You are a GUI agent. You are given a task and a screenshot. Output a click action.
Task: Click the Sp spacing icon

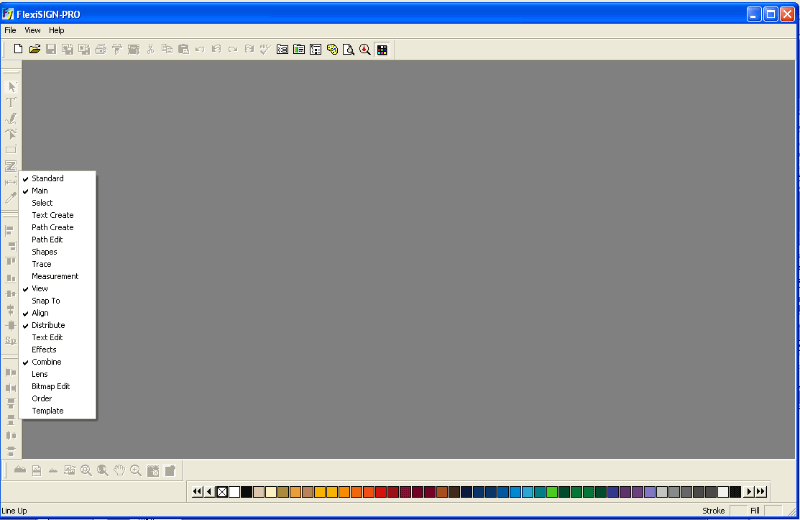coord(11,340)
